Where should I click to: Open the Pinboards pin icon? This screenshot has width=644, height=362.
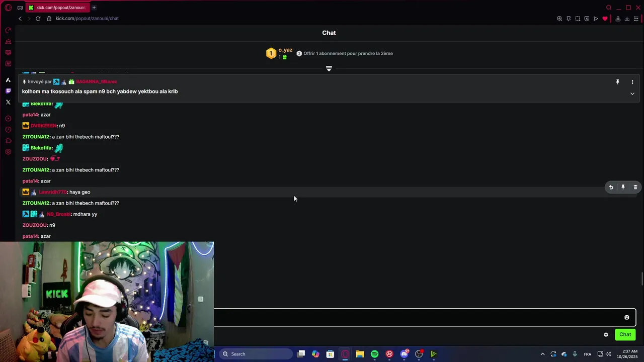[569, 19]
